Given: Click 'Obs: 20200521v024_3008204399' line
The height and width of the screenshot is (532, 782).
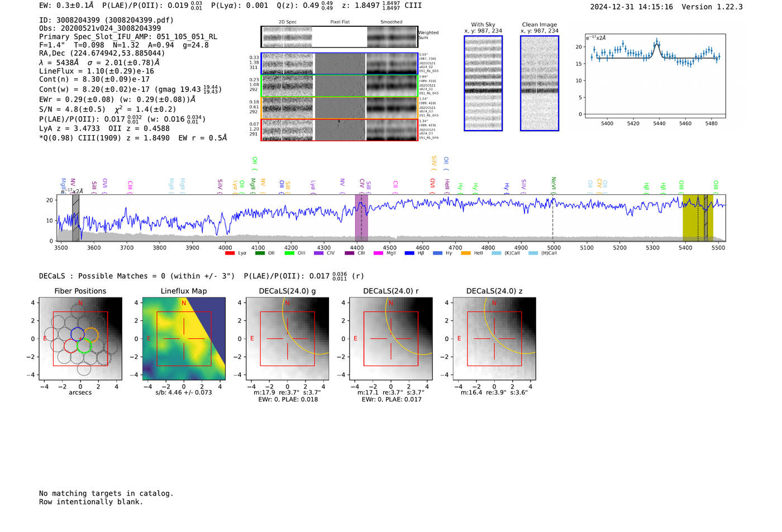Looking at the screenshot, I should [100, 28].
